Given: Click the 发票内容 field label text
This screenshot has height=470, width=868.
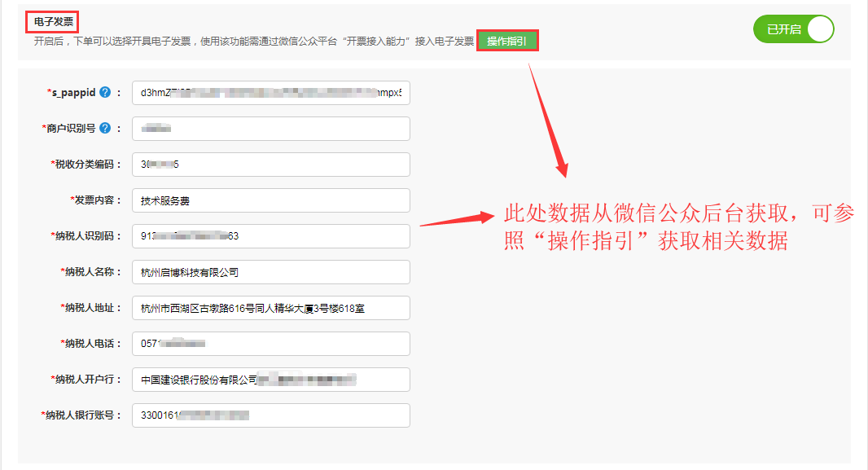Looking at the screenshot, I should tap(97, 200).
